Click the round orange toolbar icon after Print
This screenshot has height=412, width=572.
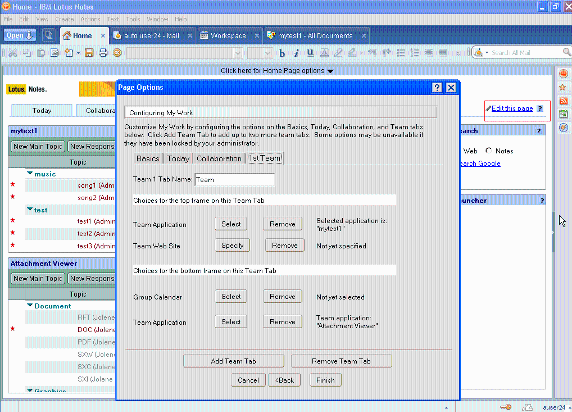[117, 53]
